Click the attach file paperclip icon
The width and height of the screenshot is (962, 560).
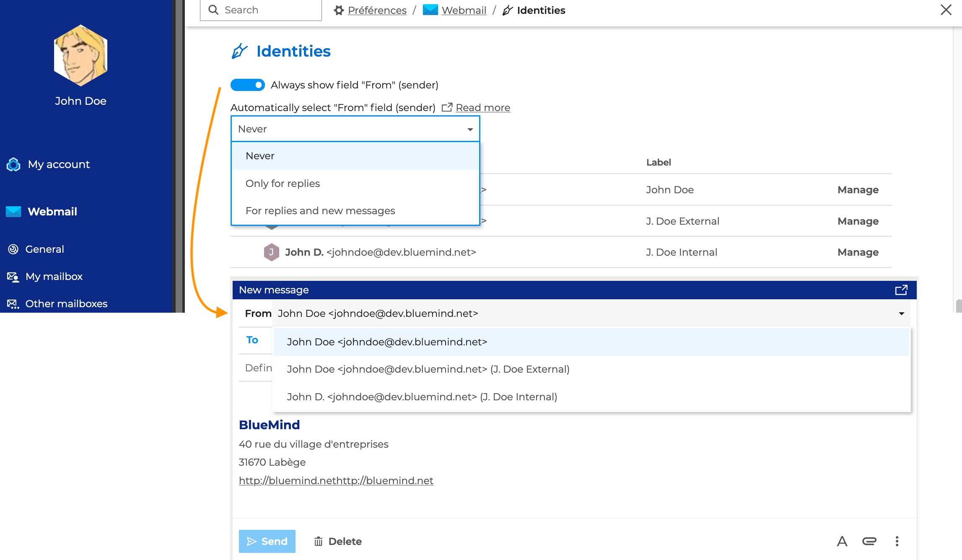coord(869,541)
